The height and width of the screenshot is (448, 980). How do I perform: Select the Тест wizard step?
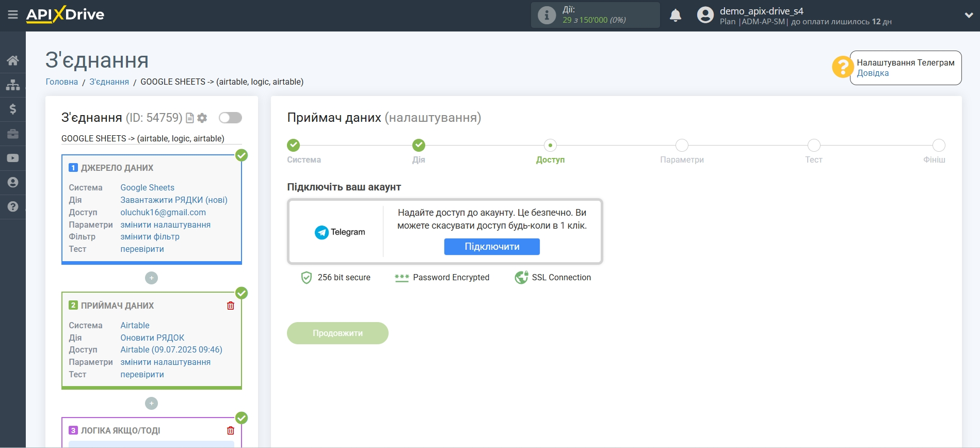pos(814,146)
